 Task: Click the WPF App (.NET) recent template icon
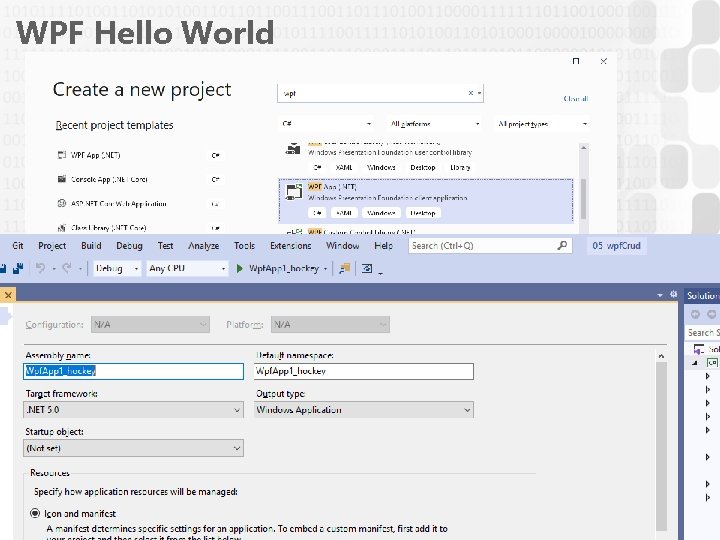[62, 155]
